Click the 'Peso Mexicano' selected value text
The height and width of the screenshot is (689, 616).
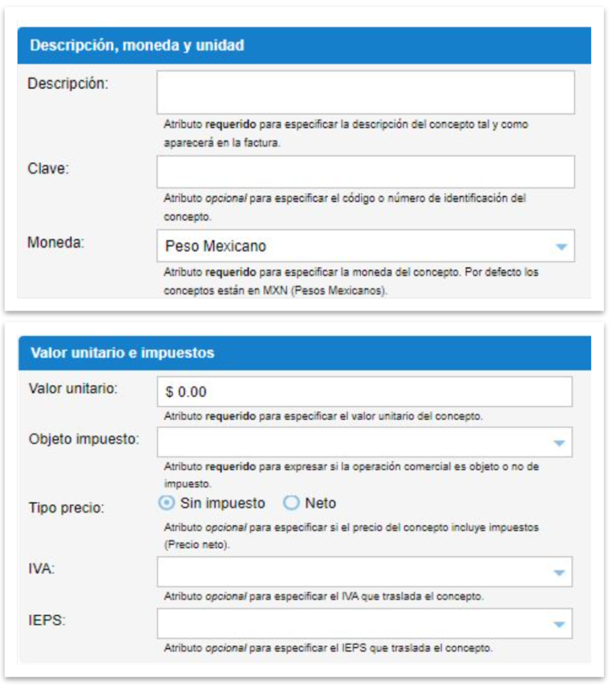215,246
